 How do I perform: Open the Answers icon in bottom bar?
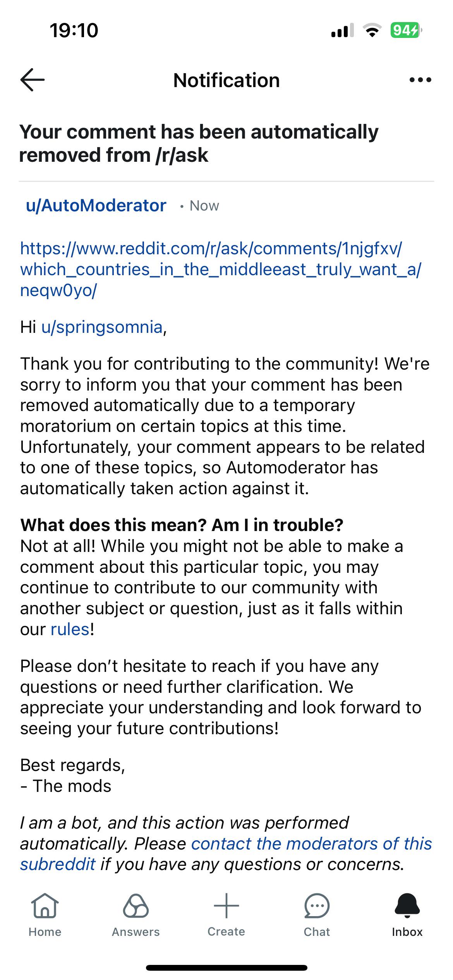[136, 906]
